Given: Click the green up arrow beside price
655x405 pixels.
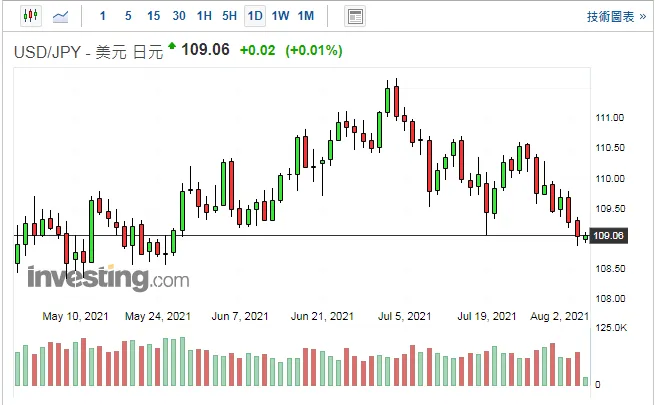Looking at the screenshot, I should [x=172, y=45].
